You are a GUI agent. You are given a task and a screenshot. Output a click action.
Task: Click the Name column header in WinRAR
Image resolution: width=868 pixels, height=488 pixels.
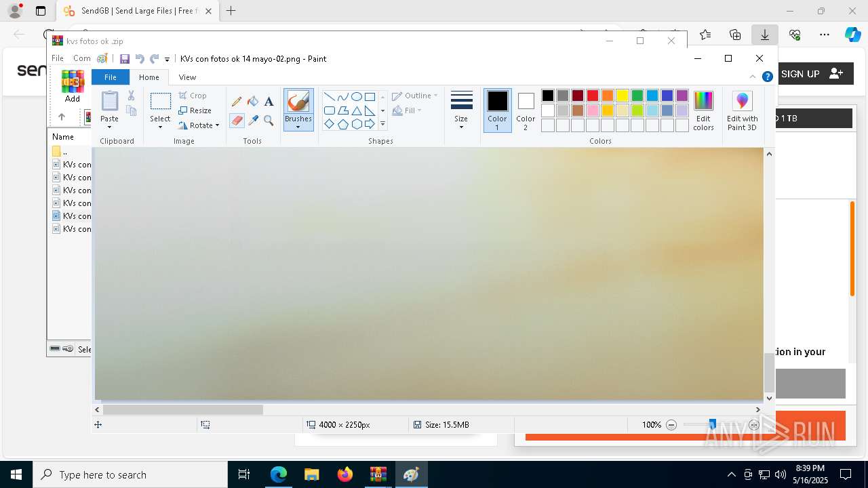tap(63, 136)
